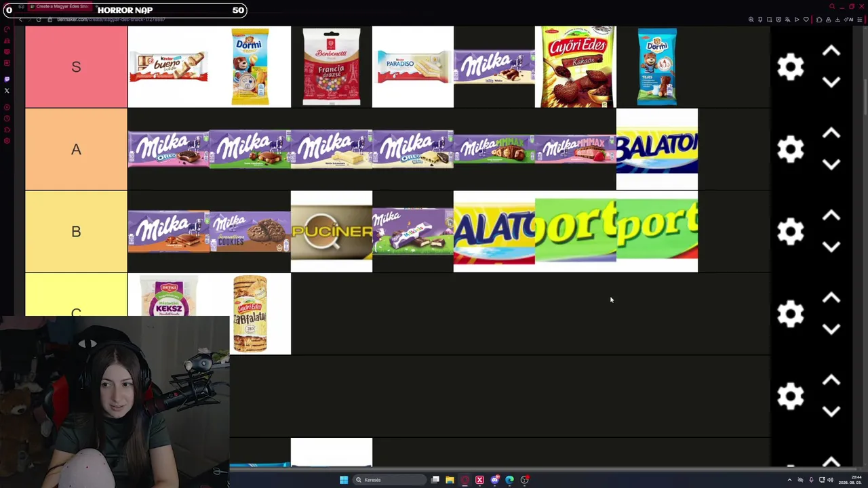Viewport: 868px width, 488px height.
Task: Open settings gear for the B tier row
Action: 790,232
